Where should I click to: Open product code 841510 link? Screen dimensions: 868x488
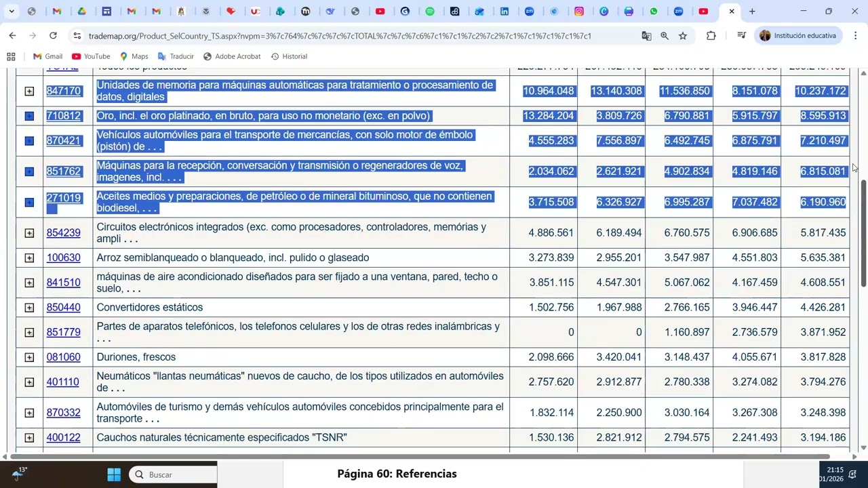click(x=64, y=283)
